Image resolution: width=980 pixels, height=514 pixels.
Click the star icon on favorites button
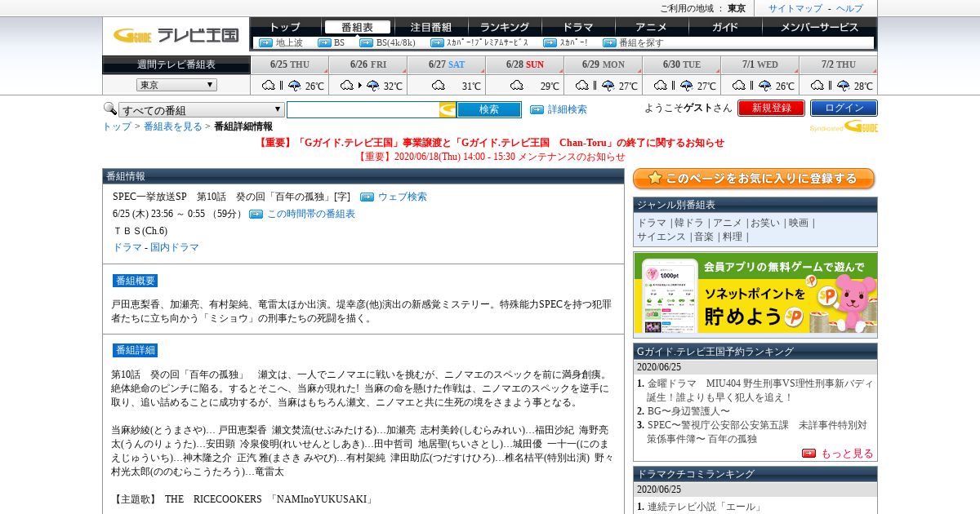coord(653,178)
